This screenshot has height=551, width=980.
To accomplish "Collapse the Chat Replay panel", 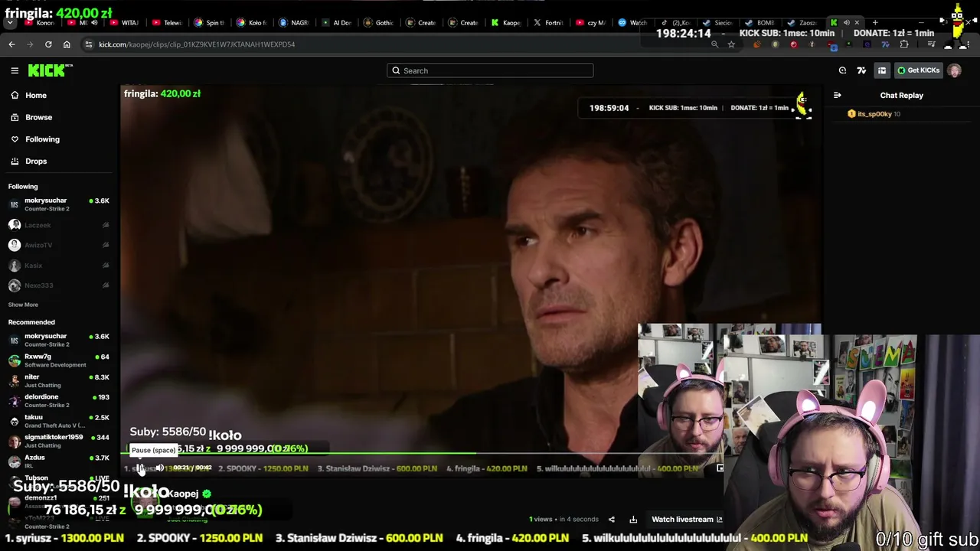I will pos(837,96).
